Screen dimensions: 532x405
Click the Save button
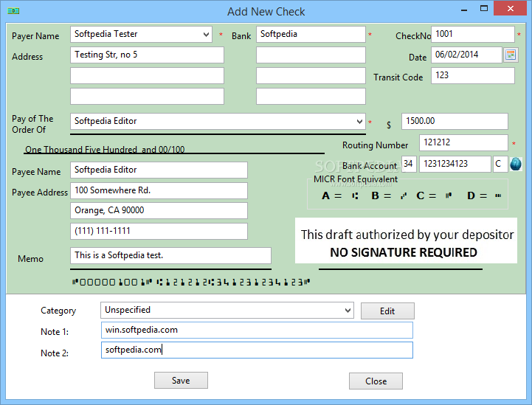coord(181,380)
